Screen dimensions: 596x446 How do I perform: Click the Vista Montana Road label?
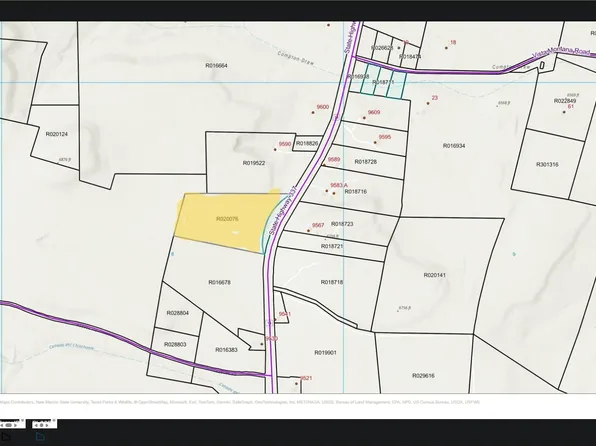point(561,52)
